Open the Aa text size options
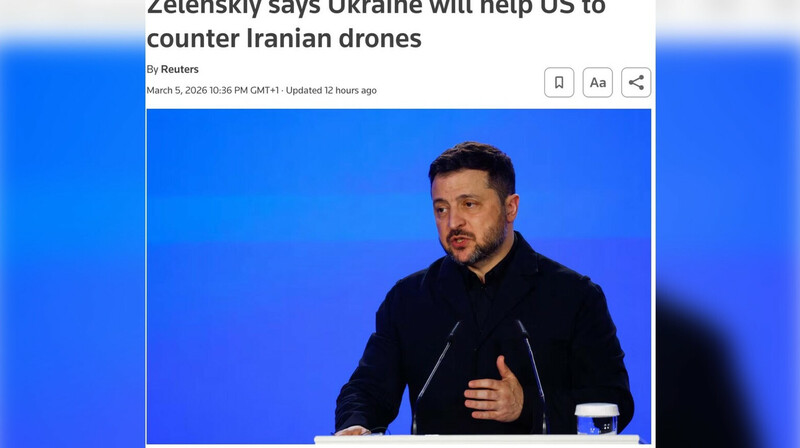This screenshot has height=448, width=800. pyautogui.click(x=597, y=82)
